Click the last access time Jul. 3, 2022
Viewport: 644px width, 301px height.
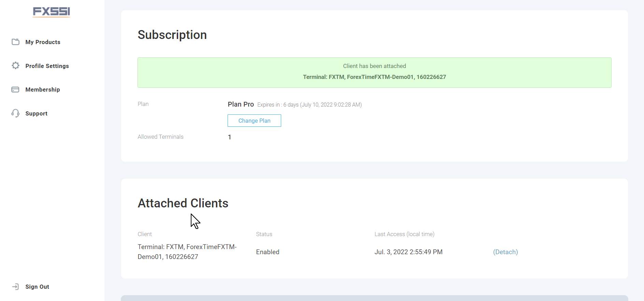(x=409, y=252)
